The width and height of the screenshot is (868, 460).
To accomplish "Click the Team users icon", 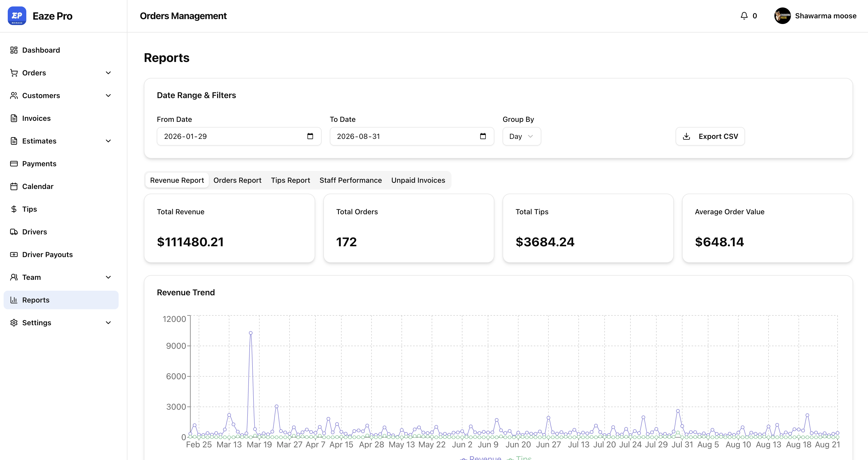I will tap(14, 277).
